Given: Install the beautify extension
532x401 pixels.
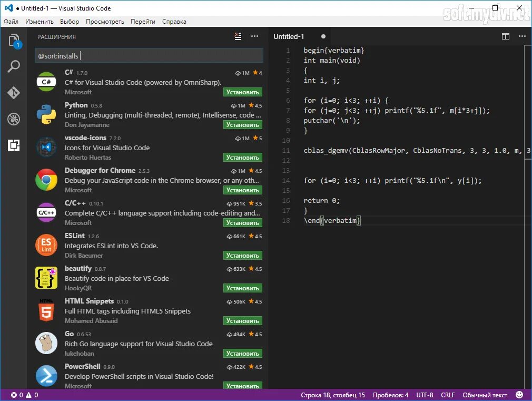Looking at the screenshot, I should click(243, 288).
